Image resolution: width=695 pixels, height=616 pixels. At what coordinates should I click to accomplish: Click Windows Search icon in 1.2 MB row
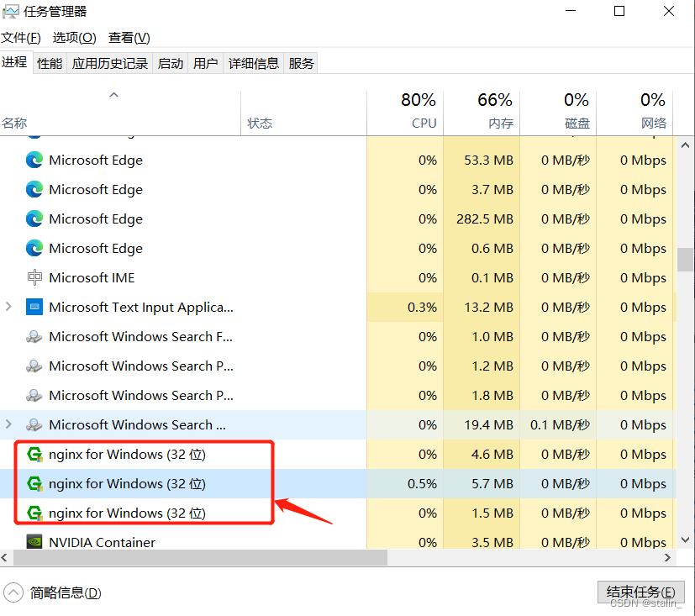(34, 366)
